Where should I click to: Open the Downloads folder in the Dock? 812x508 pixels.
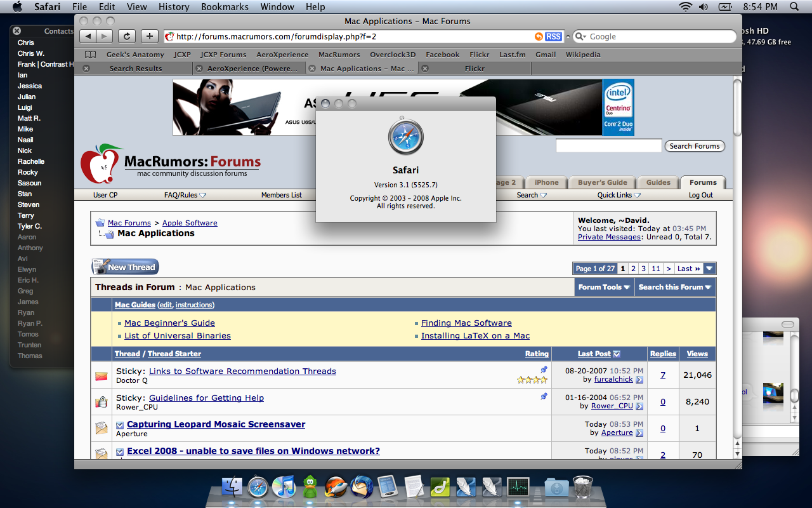tap(556, 488)
